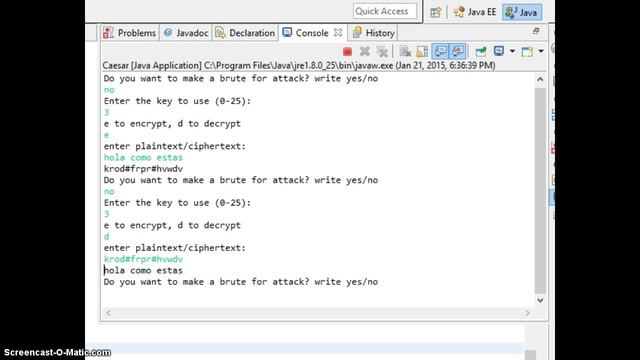Screen dimensions: 640x360
Task: Remove the launch with the single gray X
Action: coord(364,51)
